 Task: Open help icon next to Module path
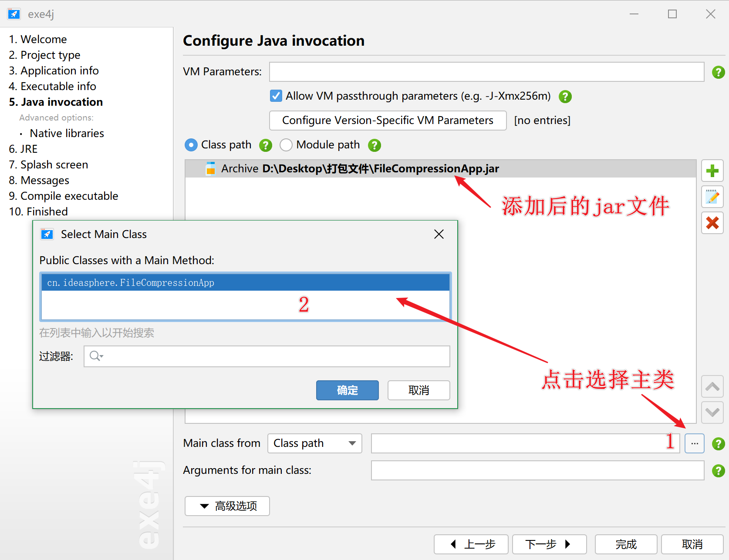[x=375, y=145]
